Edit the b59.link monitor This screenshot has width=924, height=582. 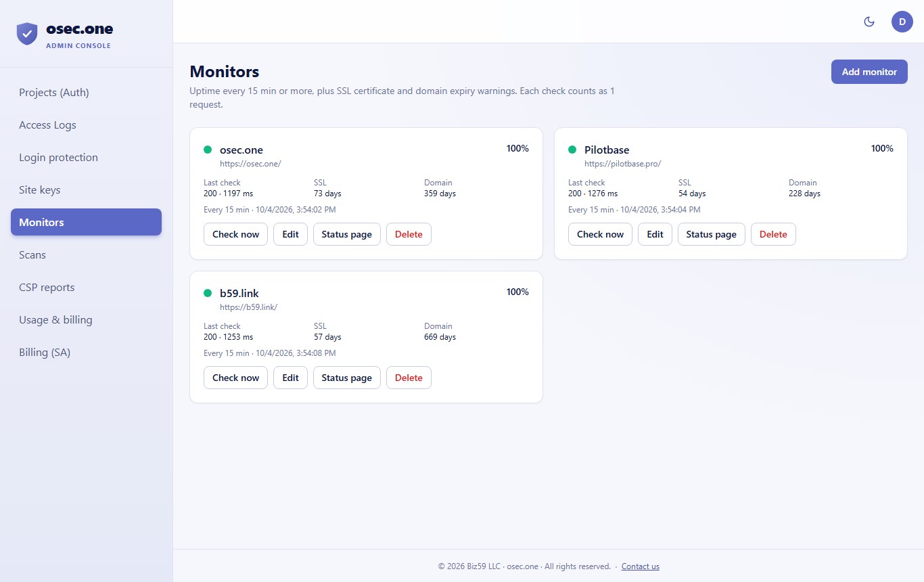290,378
